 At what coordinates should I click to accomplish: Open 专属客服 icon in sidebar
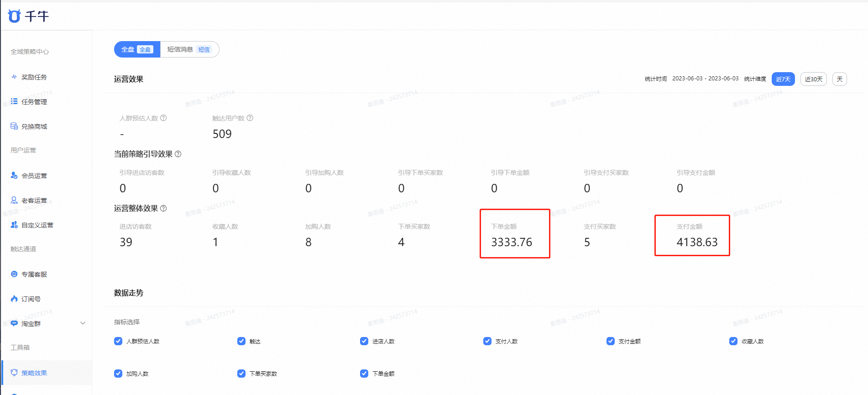[x=14, y=274]
